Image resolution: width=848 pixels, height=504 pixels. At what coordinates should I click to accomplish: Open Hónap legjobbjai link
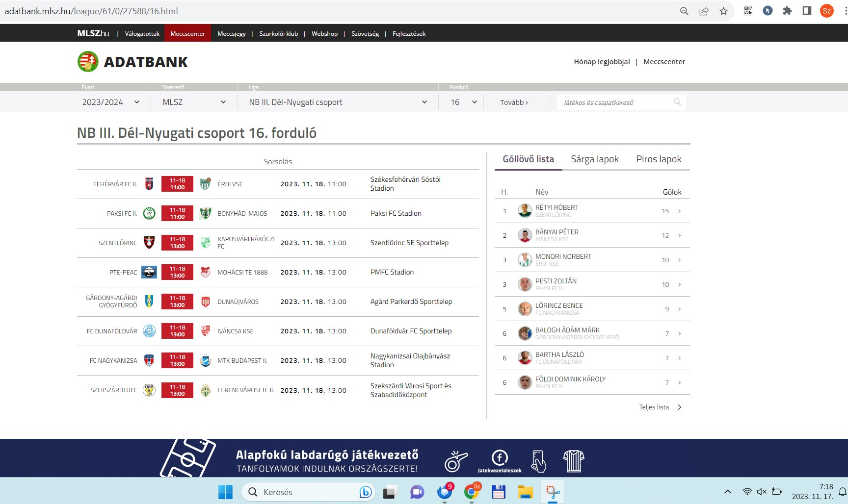(x=602, y=62)
